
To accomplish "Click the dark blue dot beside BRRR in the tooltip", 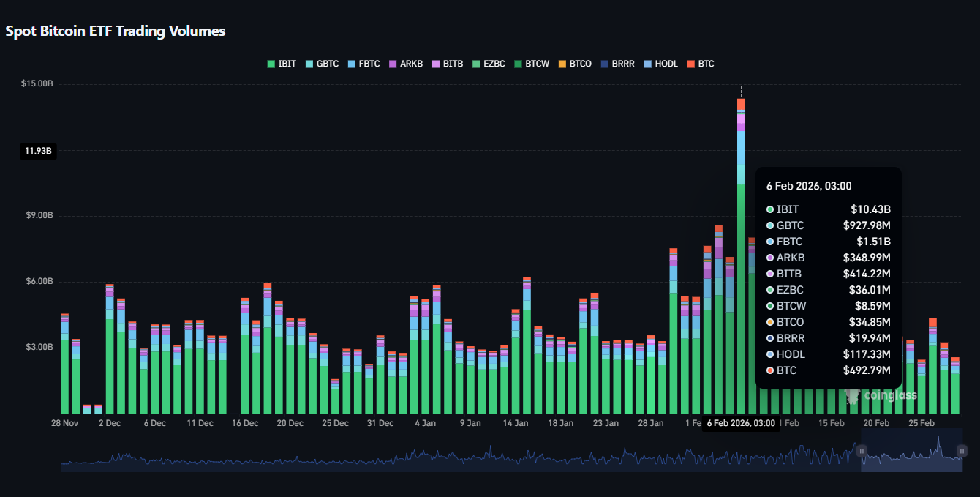I will (770, 338).
